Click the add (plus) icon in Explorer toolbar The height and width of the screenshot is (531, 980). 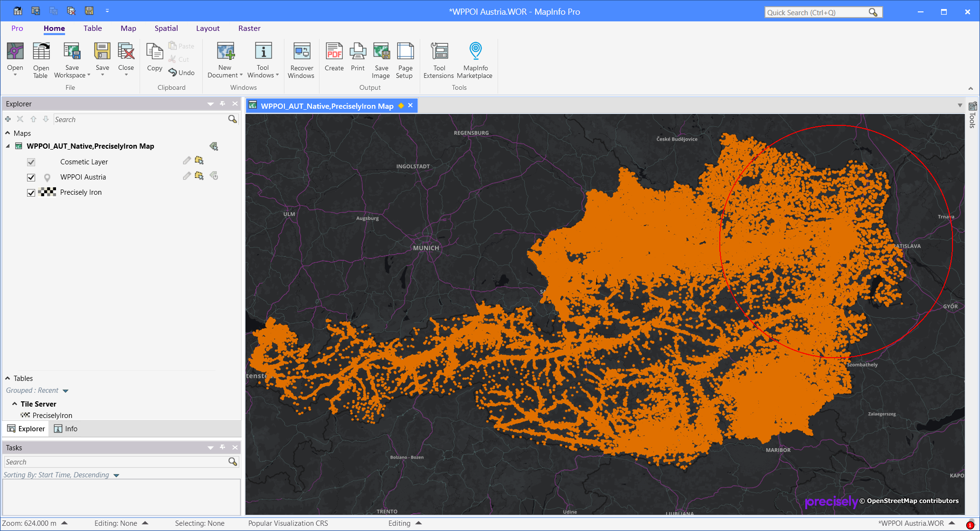[8, 119]
